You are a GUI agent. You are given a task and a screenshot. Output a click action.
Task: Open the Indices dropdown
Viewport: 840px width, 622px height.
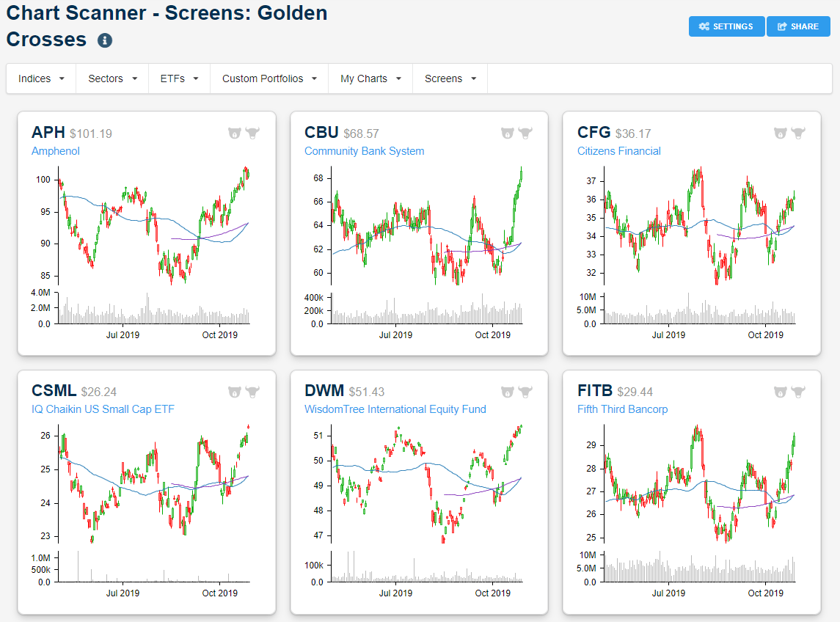pos(40,78)
